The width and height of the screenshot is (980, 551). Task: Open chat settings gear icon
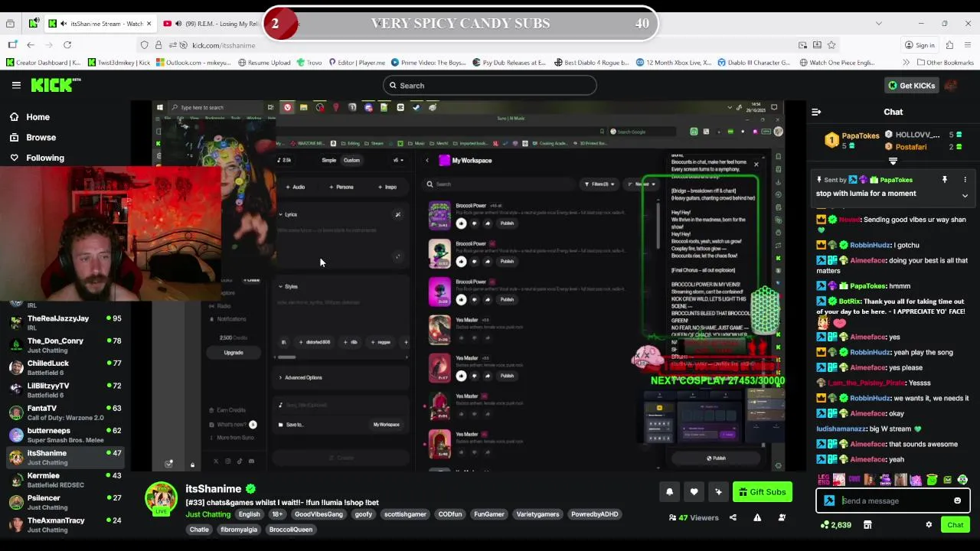pos(929,525)
